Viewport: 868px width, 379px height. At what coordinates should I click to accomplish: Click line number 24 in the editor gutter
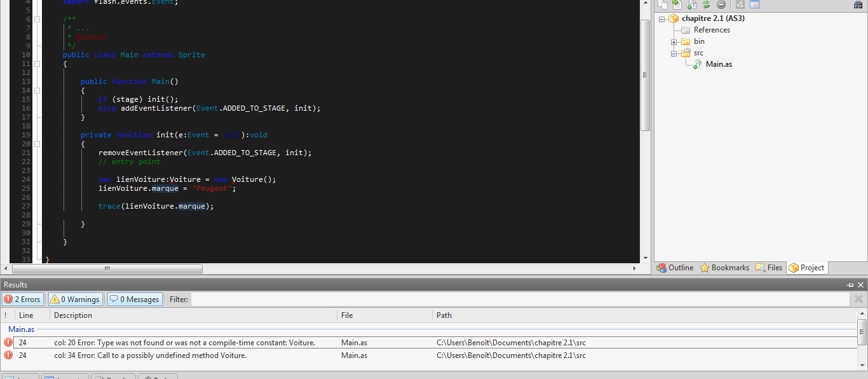click(25, 179)
